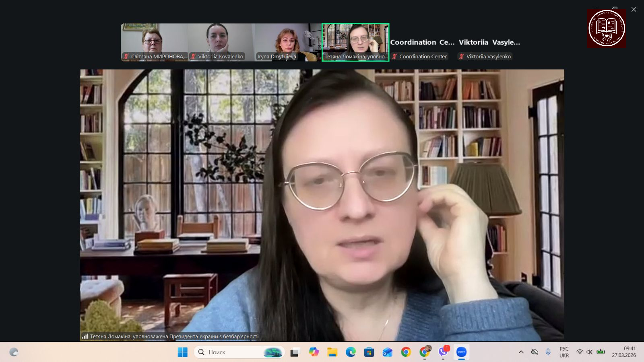Open Microsoft Store from taskbar
Screen dimensions: 644x362
click(369, 352)
